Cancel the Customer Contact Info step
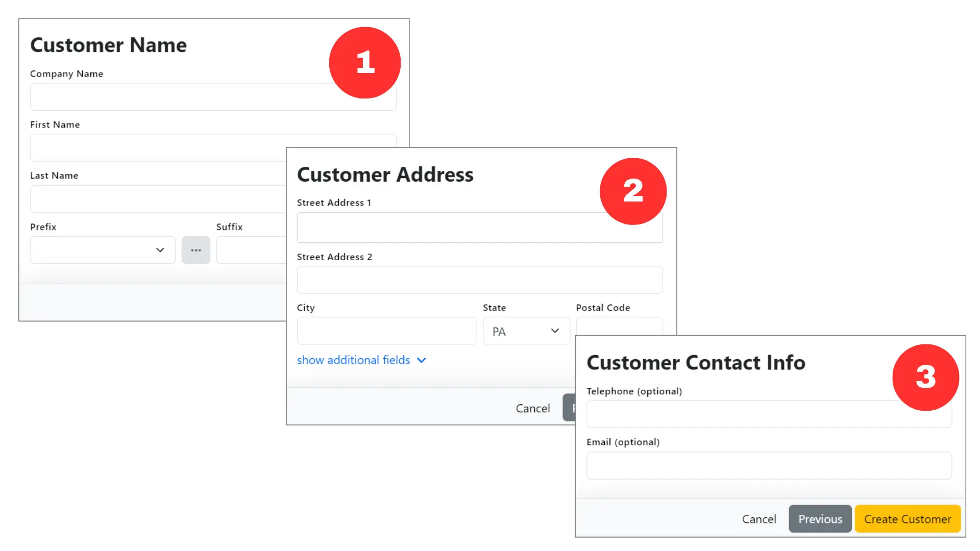This screenshot has width=980, height=551. coord(759,518)
